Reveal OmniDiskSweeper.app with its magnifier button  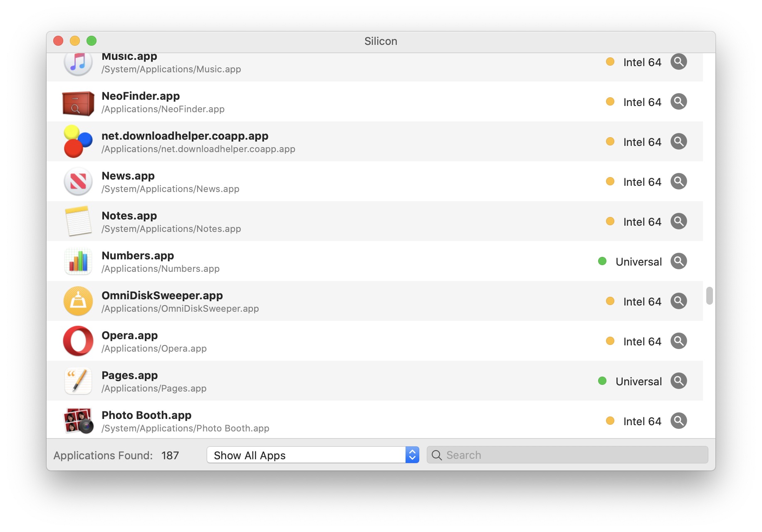click(678, 301)
